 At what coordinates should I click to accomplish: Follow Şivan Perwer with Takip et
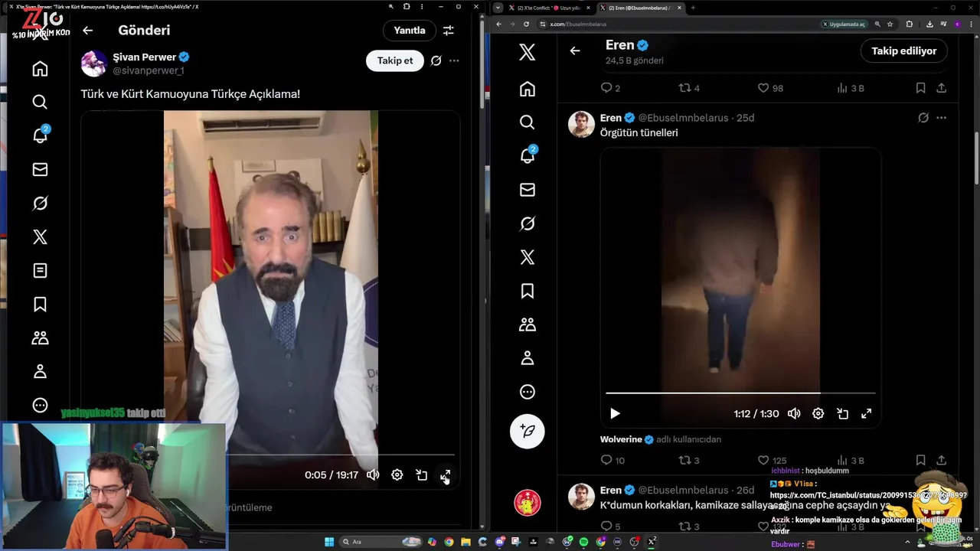[x=395, y=60]
